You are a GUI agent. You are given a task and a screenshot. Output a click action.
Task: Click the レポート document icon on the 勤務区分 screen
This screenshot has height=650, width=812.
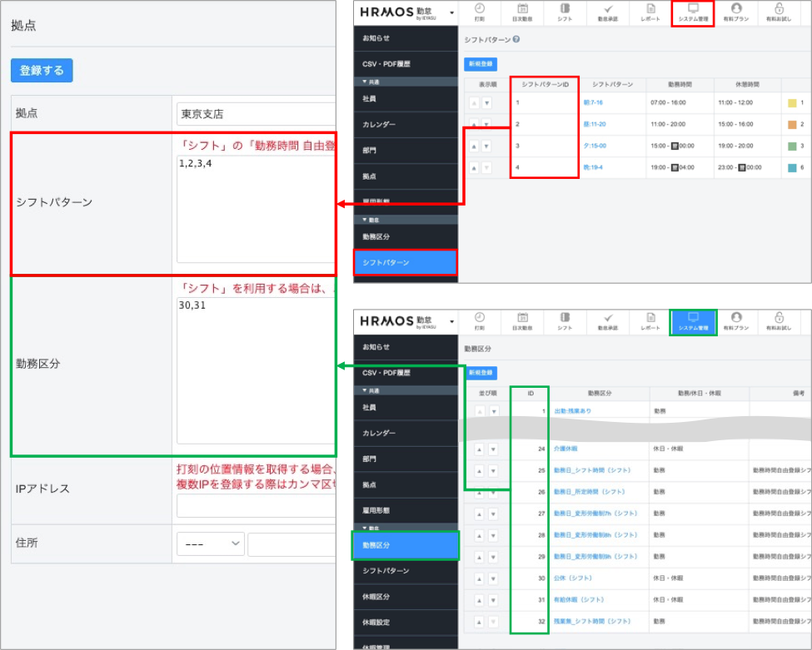(x=650, y=318)
